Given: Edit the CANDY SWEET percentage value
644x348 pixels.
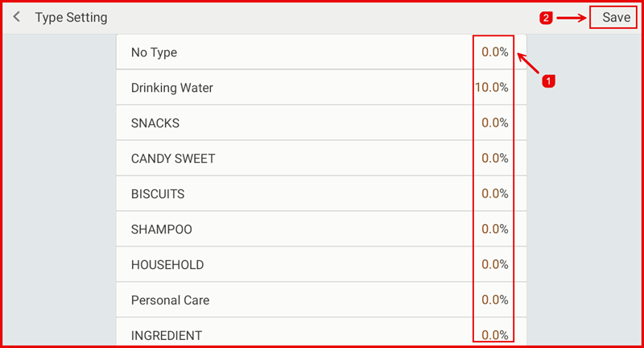Looking at the screenshot, I should click(494, 159).
